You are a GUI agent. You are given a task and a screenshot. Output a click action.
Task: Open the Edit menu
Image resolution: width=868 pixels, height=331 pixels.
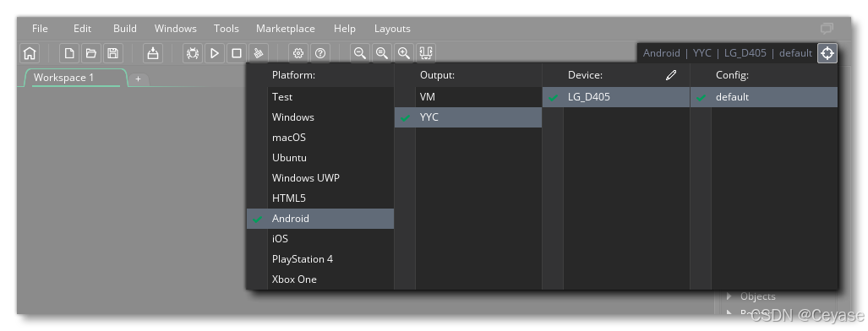tap(83, 28)
